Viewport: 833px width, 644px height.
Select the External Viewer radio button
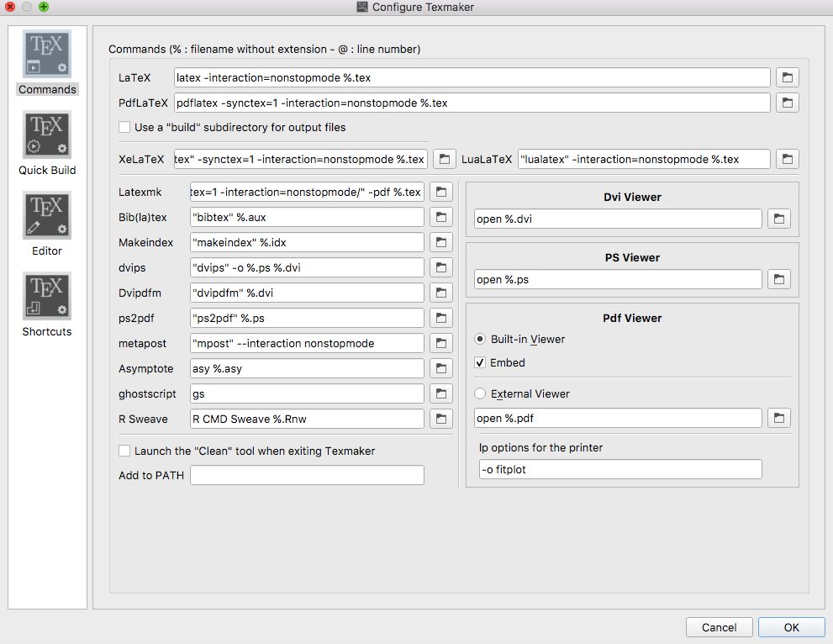pyautogui.click(x=480, y=393)
